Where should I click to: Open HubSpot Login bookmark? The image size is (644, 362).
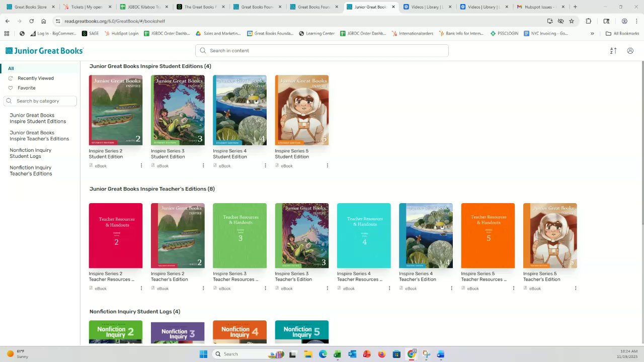coord(121,34)
